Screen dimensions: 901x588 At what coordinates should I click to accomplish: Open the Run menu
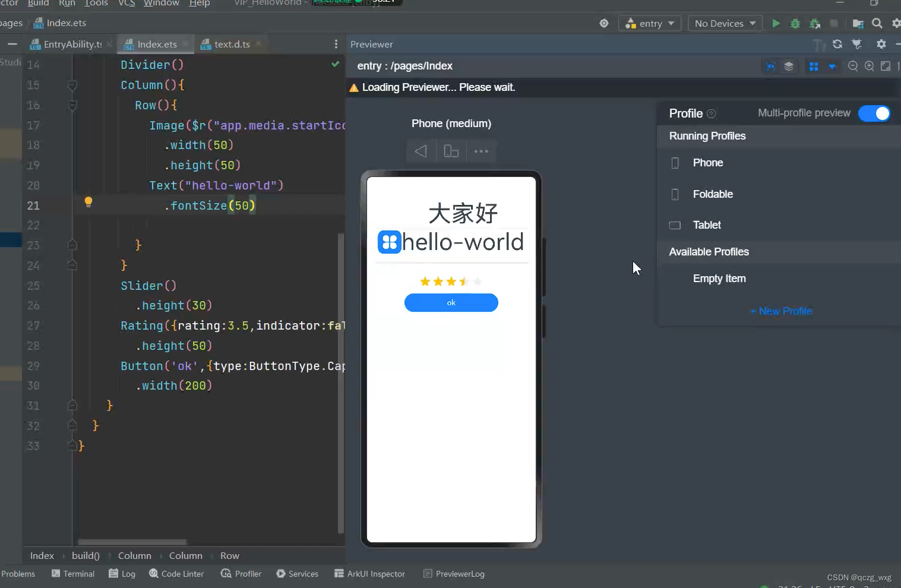(x=67, y=3)
